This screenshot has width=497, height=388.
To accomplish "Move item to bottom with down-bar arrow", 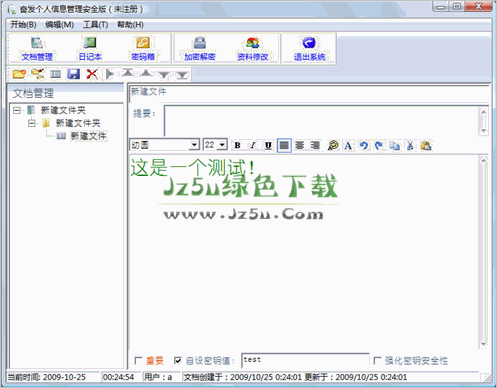I will tap(182, 75).
